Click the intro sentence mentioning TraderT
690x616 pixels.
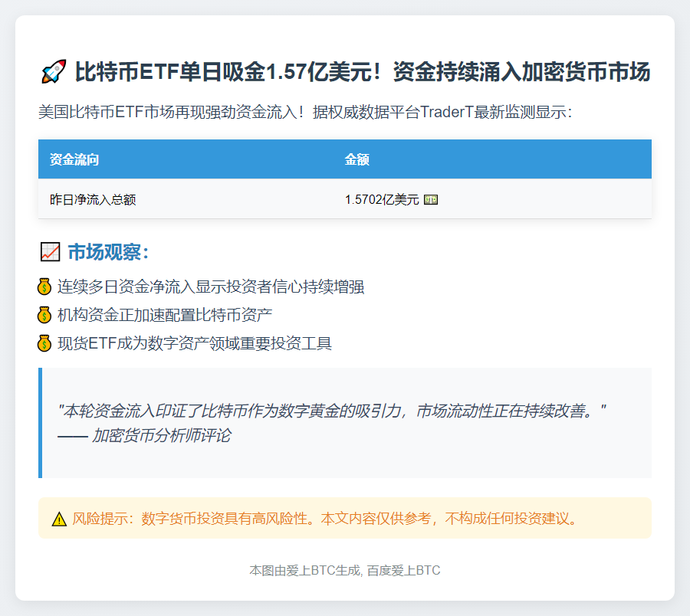[x=305, y=112]
